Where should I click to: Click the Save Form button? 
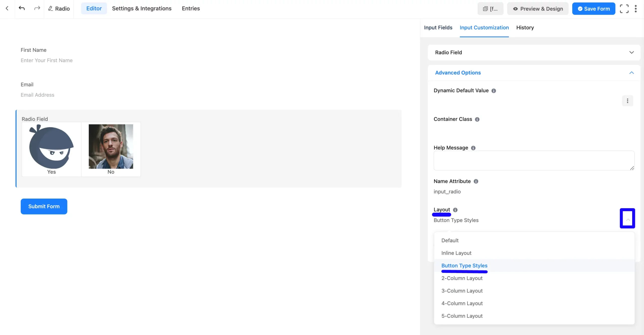point(593,9)
